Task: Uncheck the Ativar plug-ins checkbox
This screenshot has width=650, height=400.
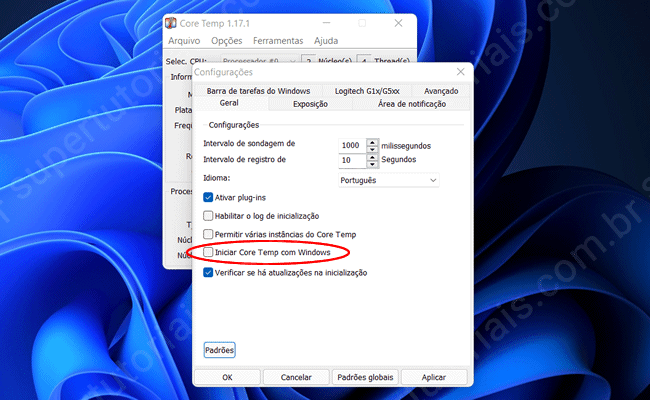Action: point(208,198)
